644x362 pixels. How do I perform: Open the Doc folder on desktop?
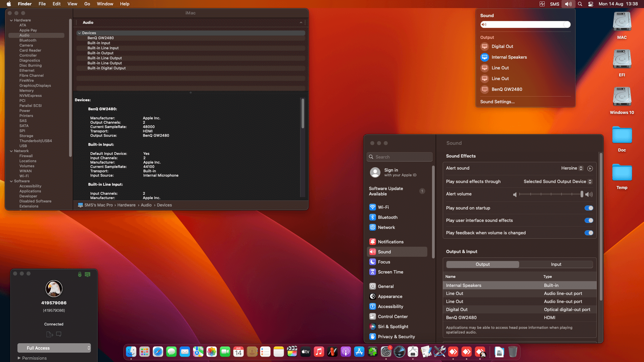[622, 138]
